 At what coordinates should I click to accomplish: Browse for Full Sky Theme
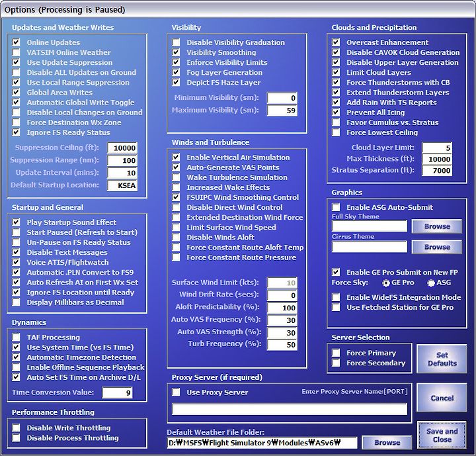click(x=437, y=226)
